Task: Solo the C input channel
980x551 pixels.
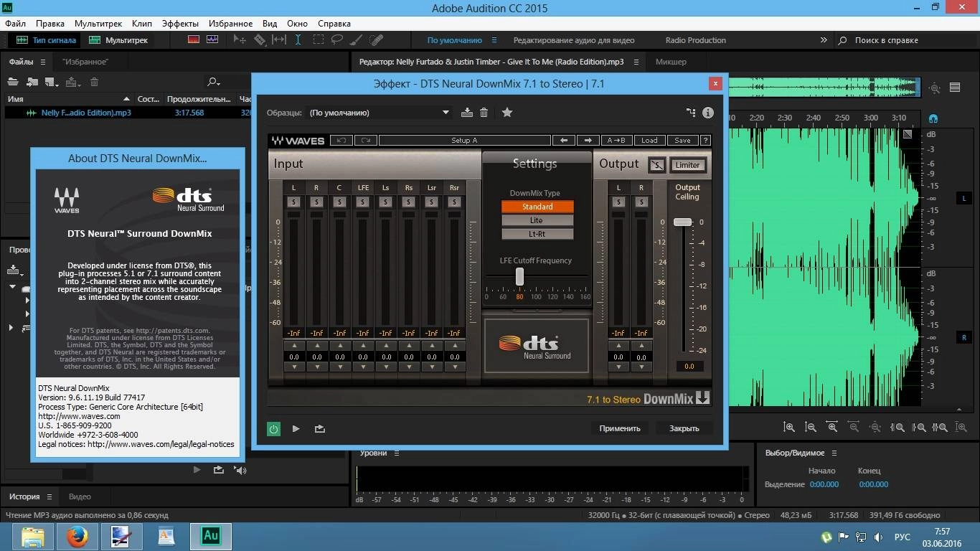Action: click(x=339, y=202)
